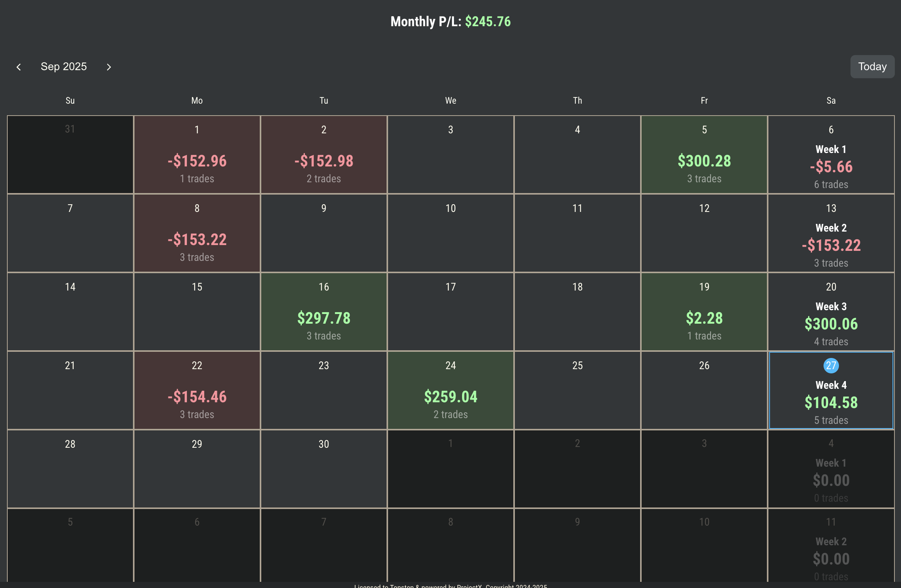The image size is (901, 588).
Task: Open September 2 day cell
Action: [324, 155]
